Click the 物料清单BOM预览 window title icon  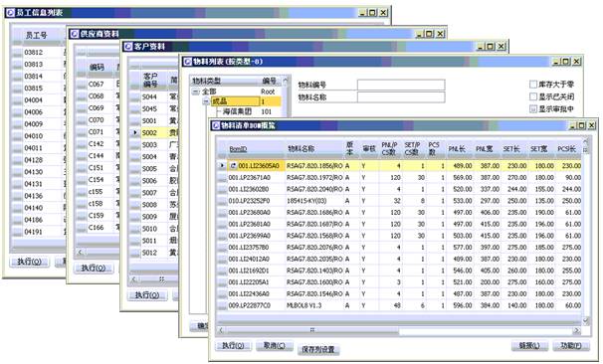(x=216, y=125)
